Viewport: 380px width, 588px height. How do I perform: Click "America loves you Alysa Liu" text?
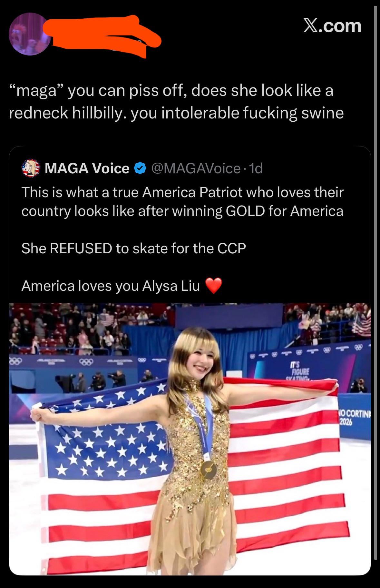pyautogui.click(x=111, y=286)
